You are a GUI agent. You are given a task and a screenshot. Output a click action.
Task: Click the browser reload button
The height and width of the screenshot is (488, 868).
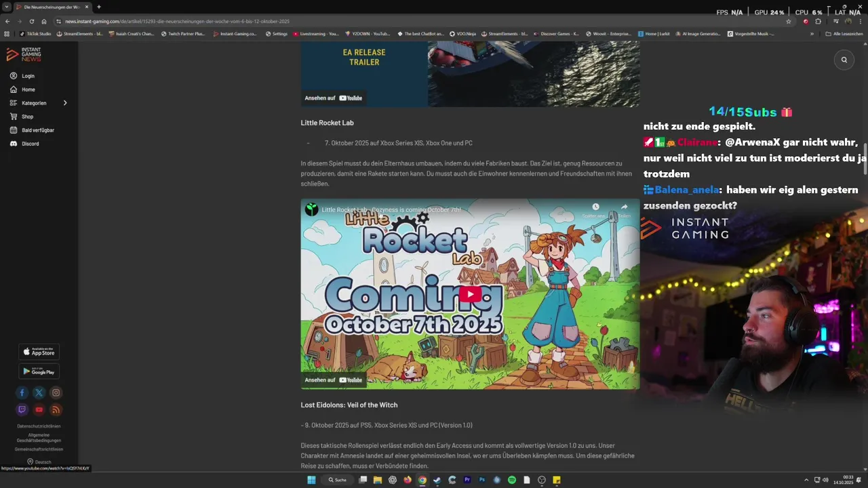tap(31, 21)
